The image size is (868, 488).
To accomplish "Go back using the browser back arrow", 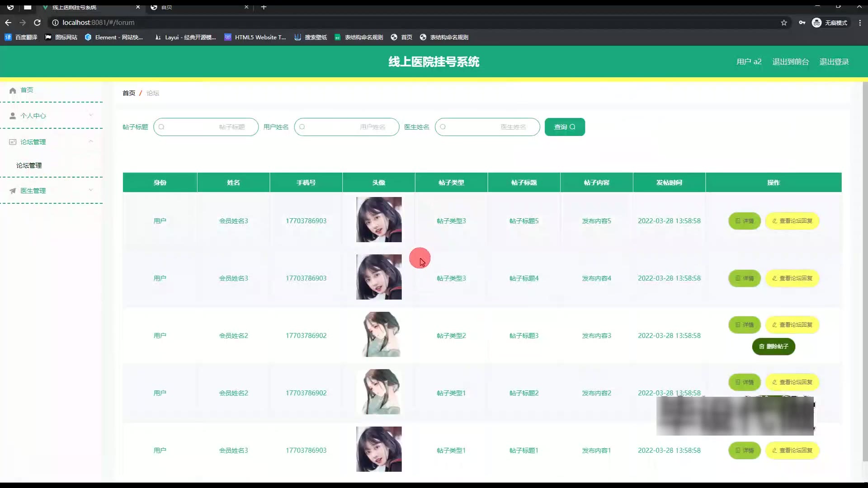I will point(8,23).
